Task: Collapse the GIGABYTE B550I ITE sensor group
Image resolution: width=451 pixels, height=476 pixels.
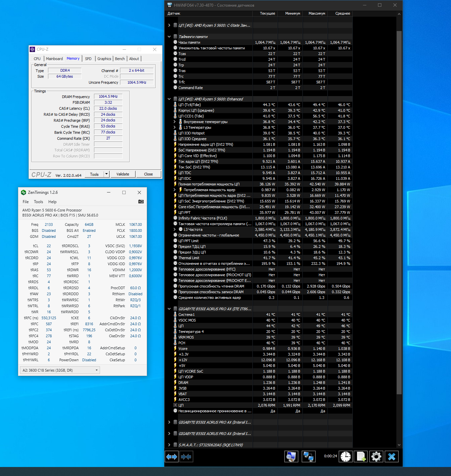Action: pyautogui.click(x=169, y=309)
